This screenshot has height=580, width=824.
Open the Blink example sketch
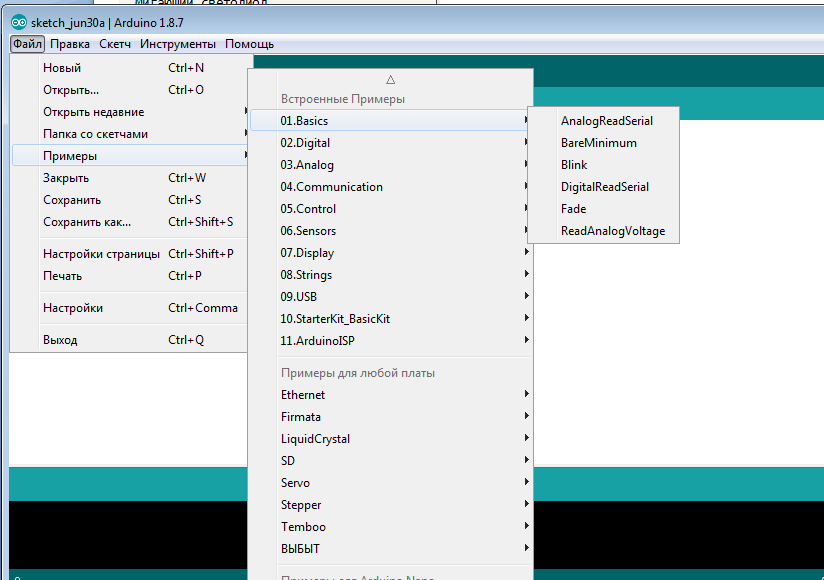click(x=604, y=165)
